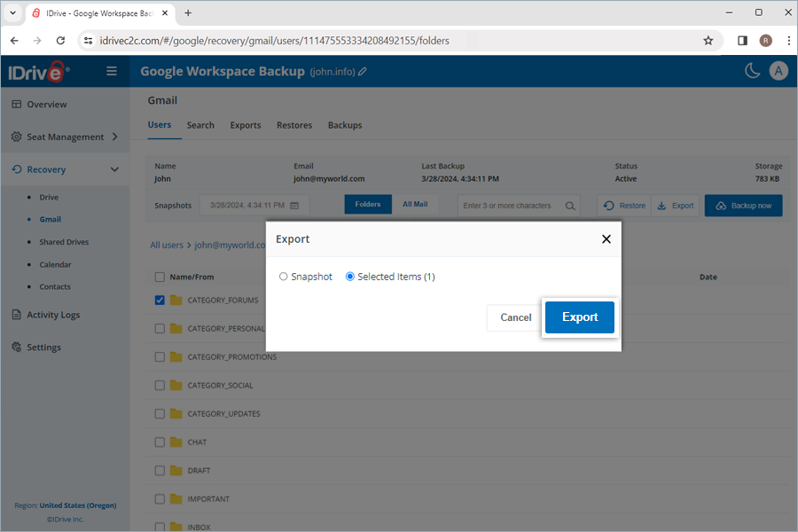Reload the page in browser
The height and width of the screenshot is (532, 798).
tap(60, 40)
